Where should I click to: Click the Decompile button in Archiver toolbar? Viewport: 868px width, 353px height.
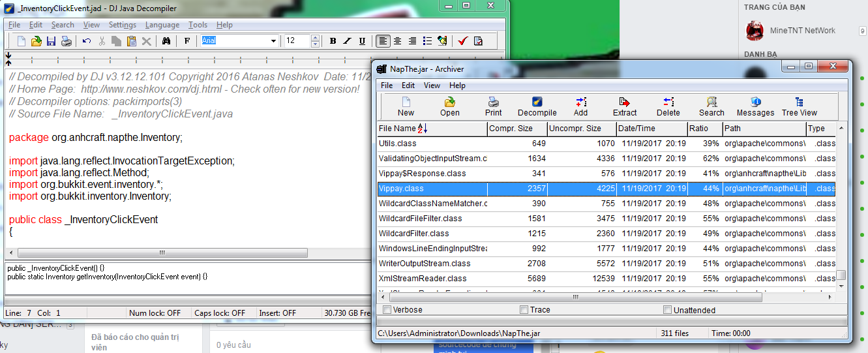coord(537,106)
